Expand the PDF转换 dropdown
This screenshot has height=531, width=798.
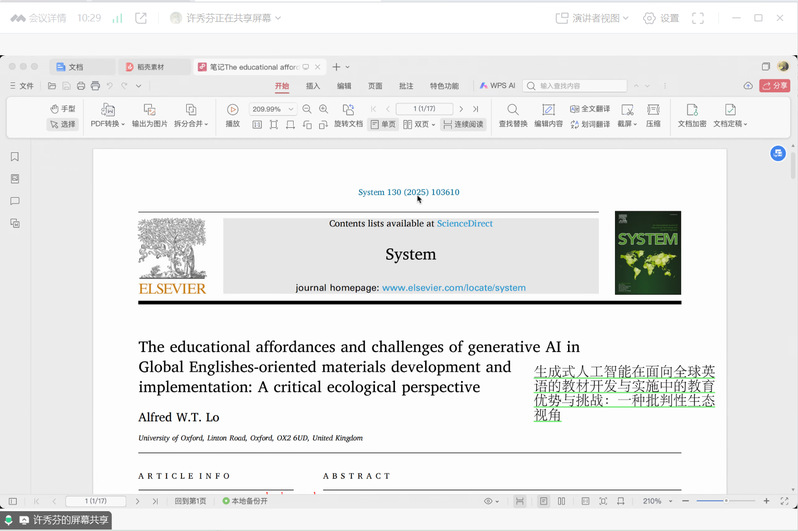107,124
